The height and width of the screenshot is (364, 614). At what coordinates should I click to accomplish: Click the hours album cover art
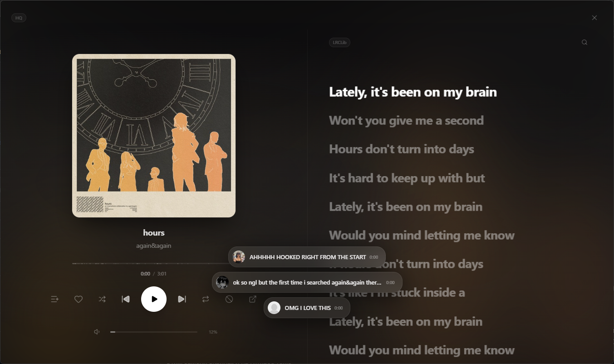[154, 136]
